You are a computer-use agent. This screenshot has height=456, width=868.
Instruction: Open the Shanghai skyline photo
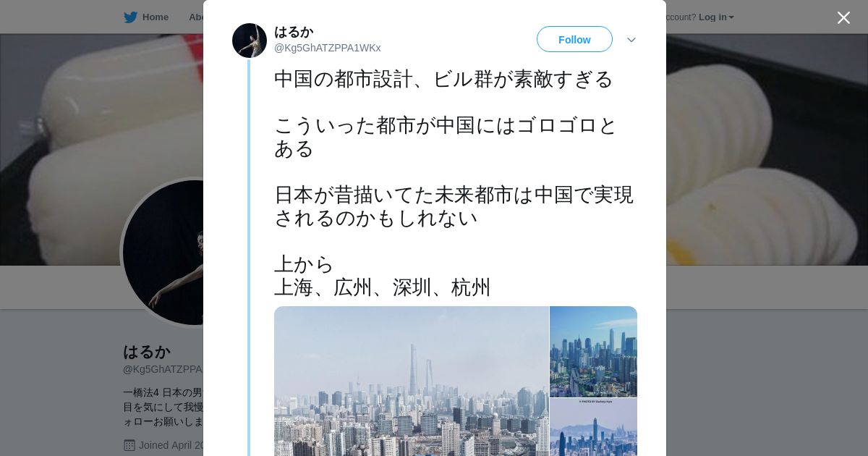412,381
